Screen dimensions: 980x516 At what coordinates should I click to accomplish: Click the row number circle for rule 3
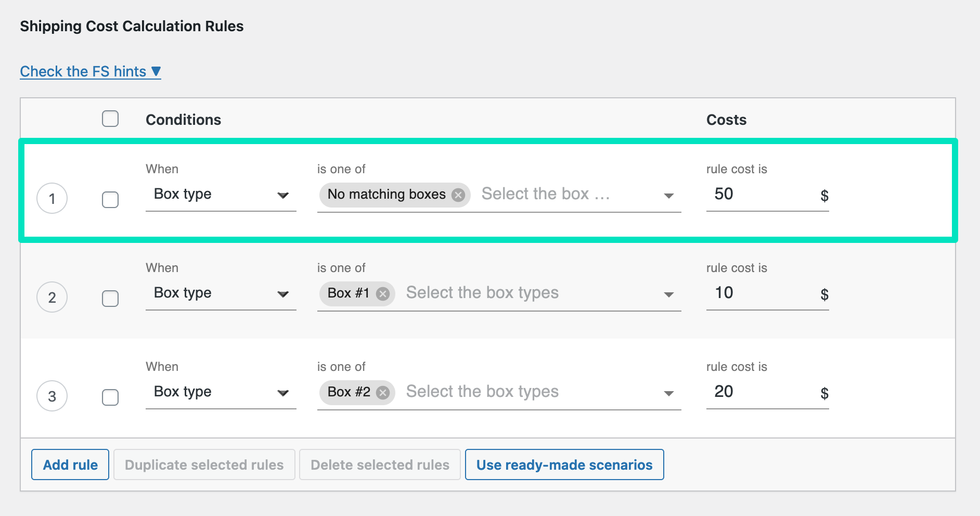point(52,396)
